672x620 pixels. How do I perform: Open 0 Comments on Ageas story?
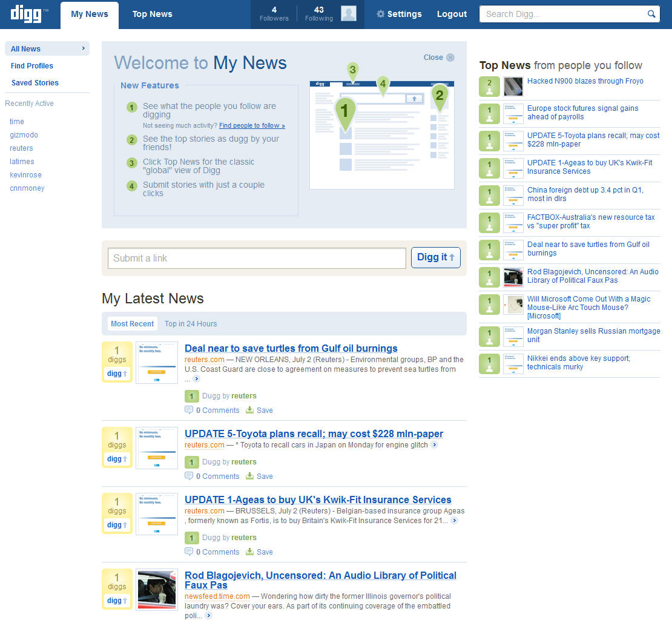218,552
